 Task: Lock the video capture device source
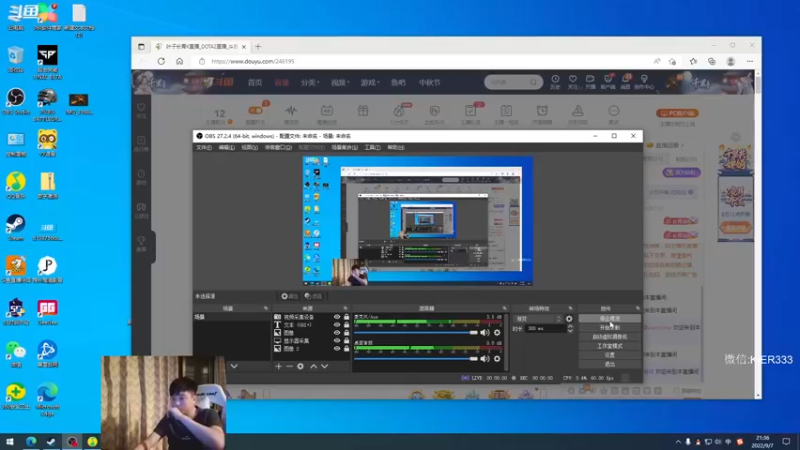(346, 317)
